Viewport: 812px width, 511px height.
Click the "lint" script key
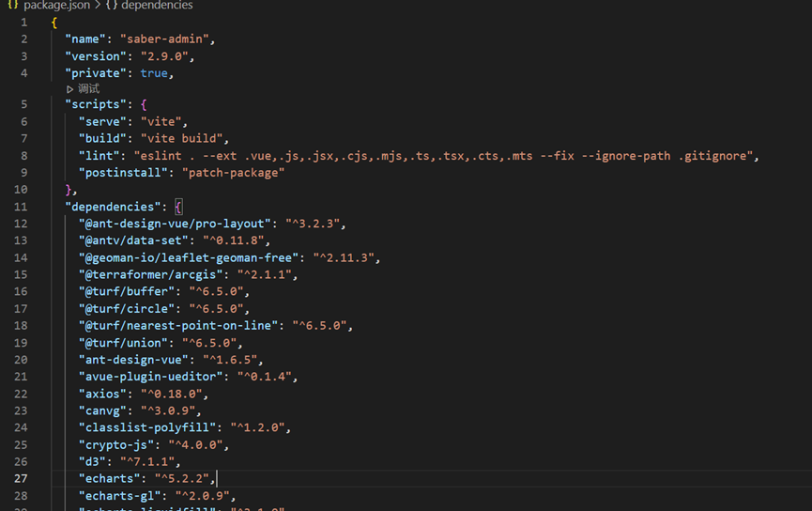99,156
